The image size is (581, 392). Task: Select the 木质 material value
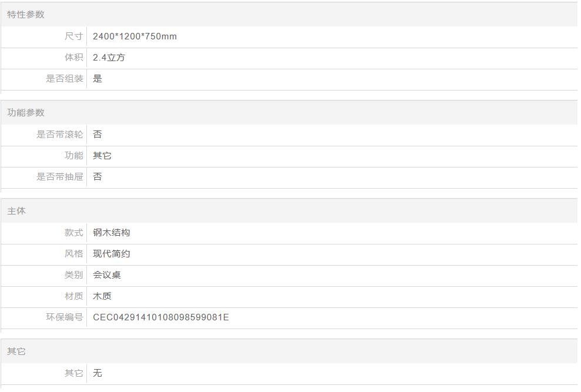102,296
